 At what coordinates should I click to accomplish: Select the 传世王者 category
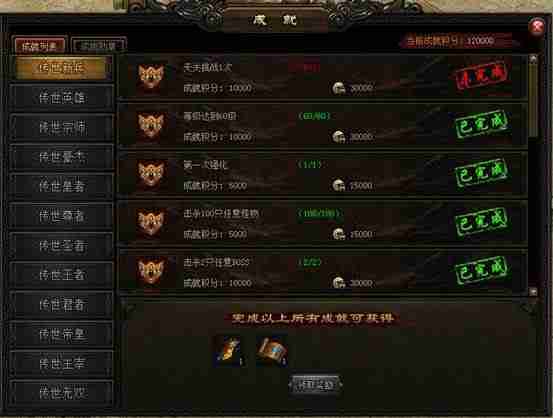pyautogui.click(x=62, y=275)
